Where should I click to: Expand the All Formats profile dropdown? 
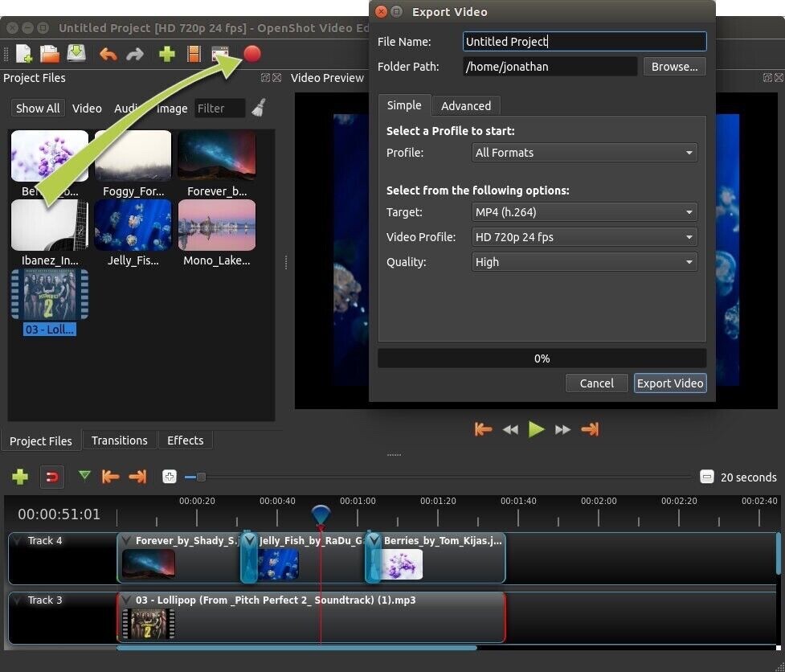click(x=584, y=153)
